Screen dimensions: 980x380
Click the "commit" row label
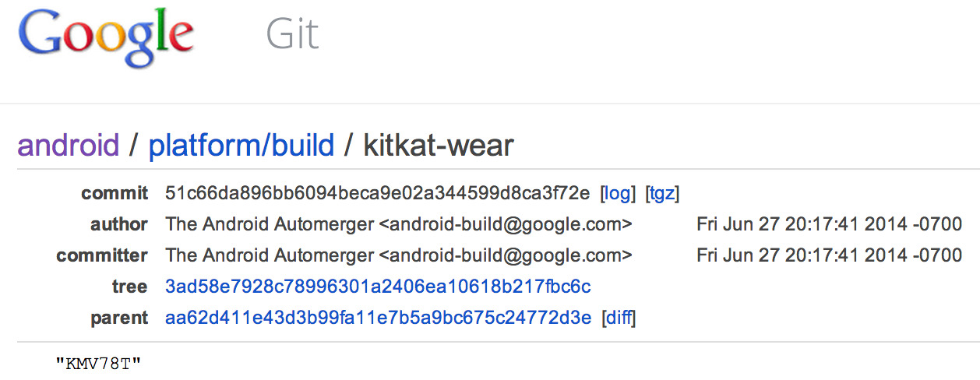click(115, 193)
